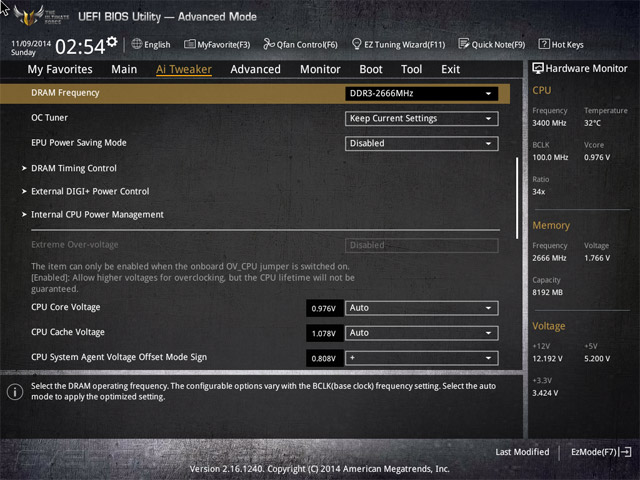This screenshot has width=640, height=480.
Task: Click the EzMode exit arrow icon
Action: (626, 452)
